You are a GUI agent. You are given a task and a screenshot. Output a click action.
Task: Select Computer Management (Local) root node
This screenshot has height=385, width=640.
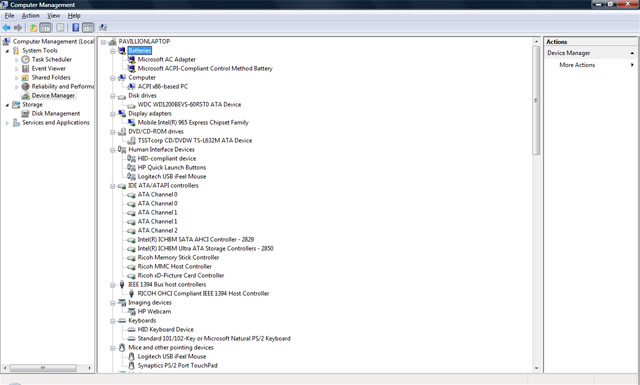point(53,42)
